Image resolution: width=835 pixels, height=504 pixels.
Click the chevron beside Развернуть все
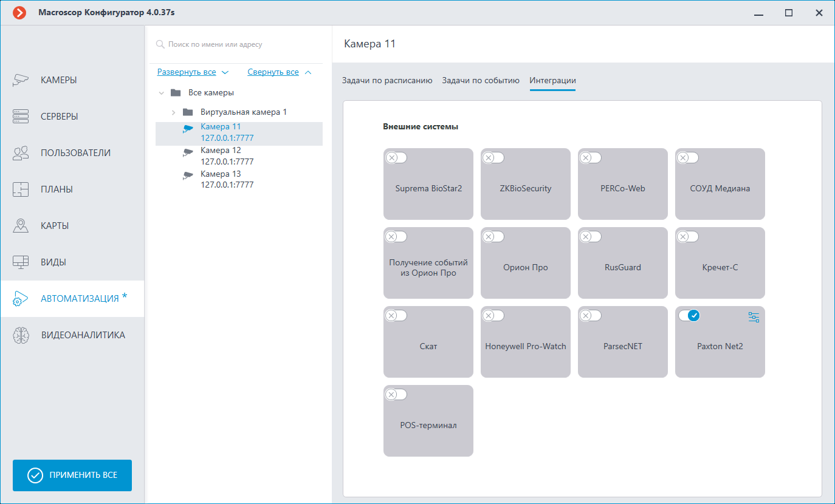225,72
